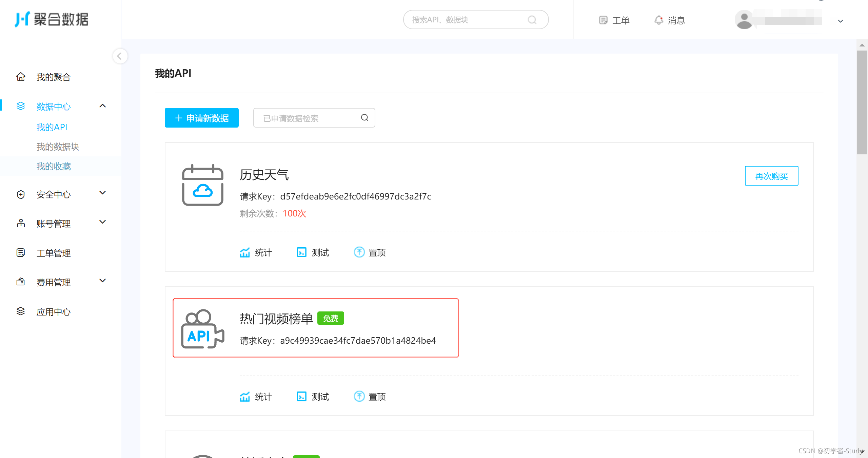
Task: Click the magnifier in the top API search box
Action: click(x=532, y=20)
